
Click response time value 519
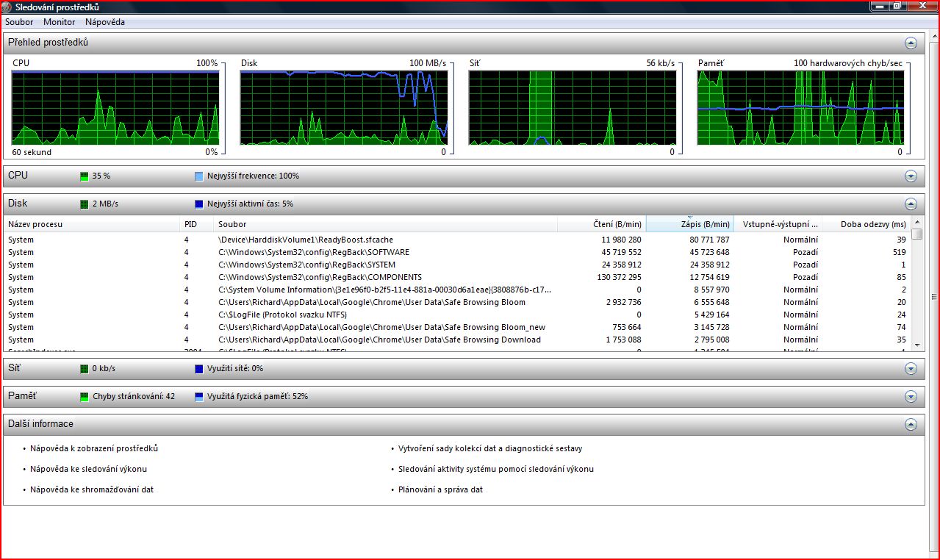899,252
